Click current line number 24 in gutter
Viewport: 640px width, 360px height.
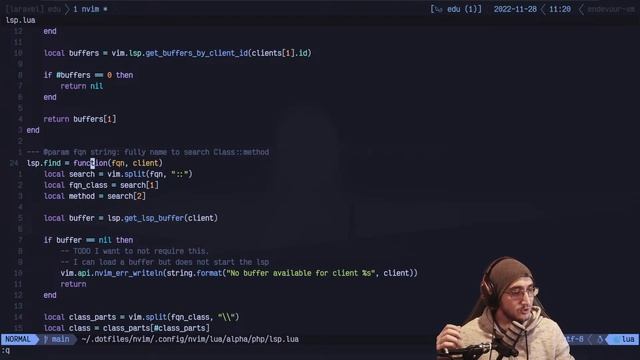click(13, 163)
